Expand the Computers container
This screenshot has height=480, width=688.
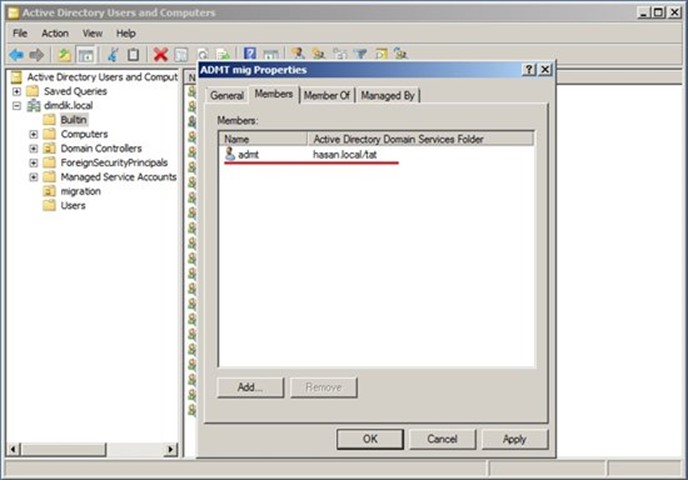[x=33, y=134]
